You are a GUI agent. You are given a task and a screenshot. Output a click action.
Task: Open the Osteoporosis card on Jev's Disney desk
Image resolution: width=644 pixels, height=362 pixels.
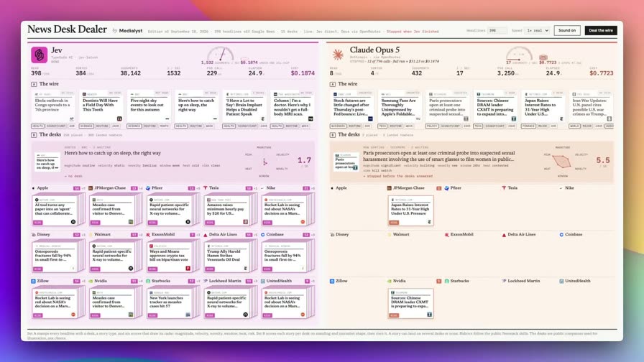click(55, 257)
